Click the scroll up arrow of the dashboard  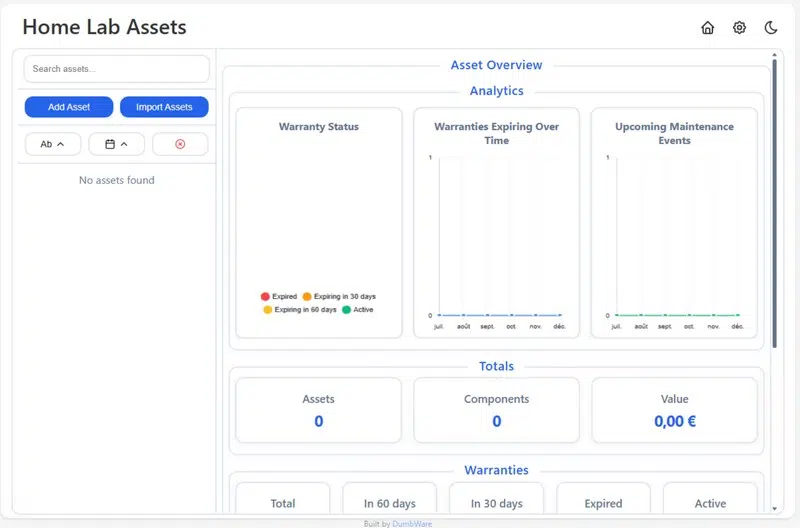pyautogui.click(x=774, y=55)
